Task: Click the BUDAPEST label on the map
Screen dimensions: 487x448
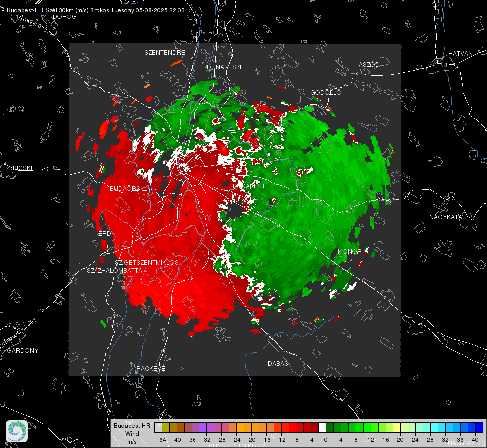Action: tap(249, 186)
